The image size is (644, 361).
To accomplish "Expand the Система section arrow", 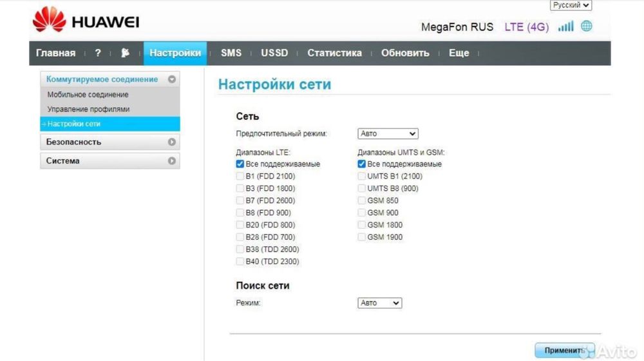I will click(172, 161).
